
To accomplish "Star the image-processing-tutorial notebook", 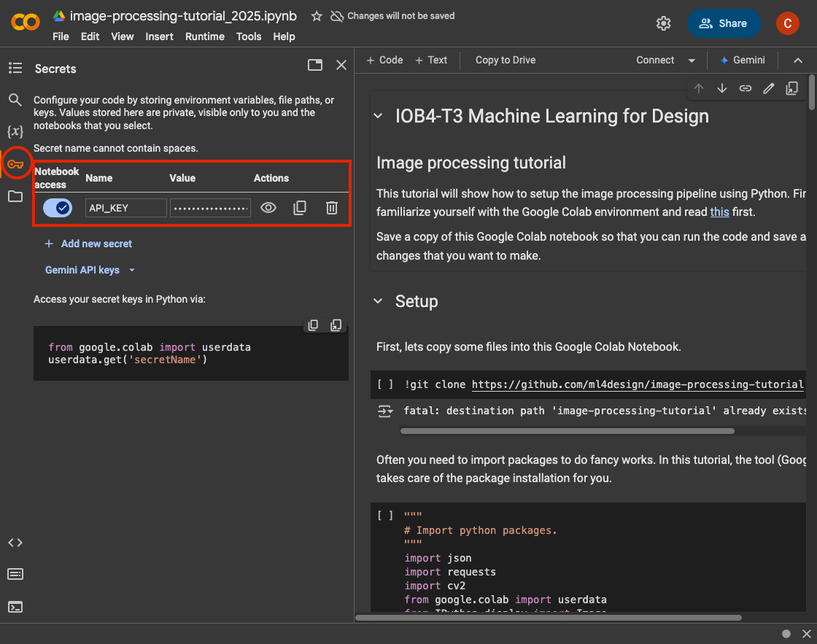I will 317,16.
